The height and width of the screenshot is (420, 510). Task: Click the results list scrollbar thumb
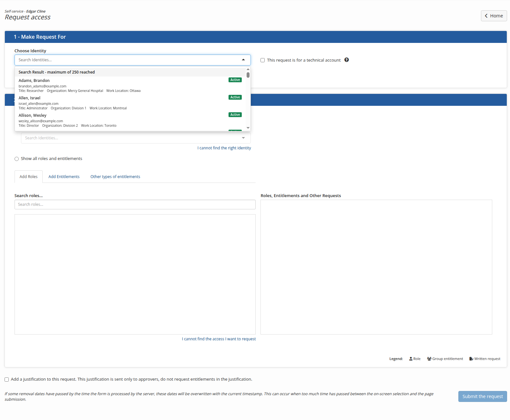click(248, 75)
